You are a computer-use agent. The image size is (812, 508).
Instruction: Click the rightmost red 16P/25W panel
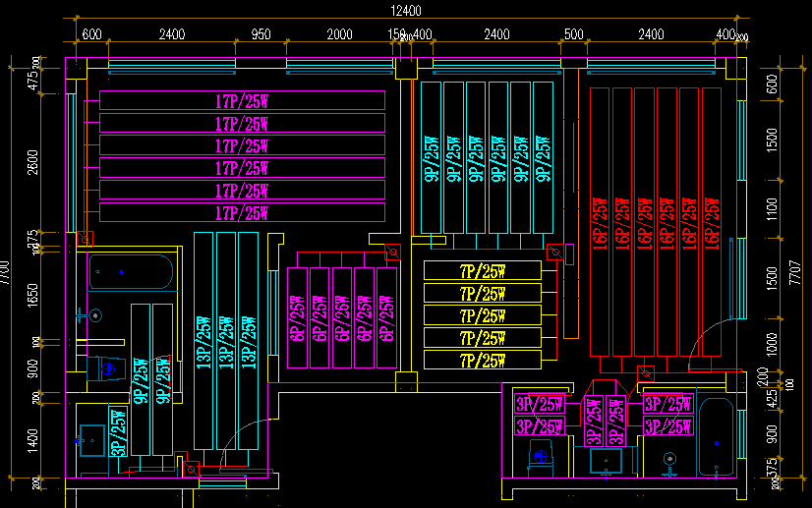click(713, 221)
